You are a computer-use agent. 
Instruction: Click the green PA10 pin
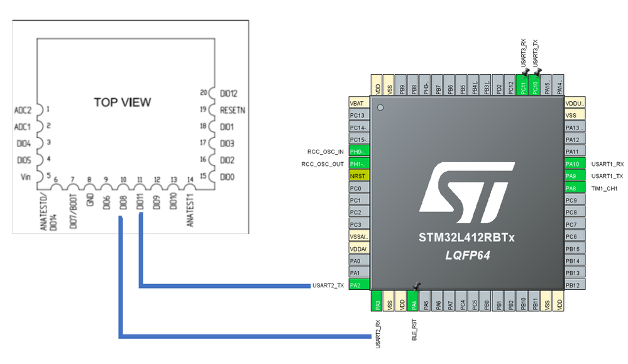[575, 164]
